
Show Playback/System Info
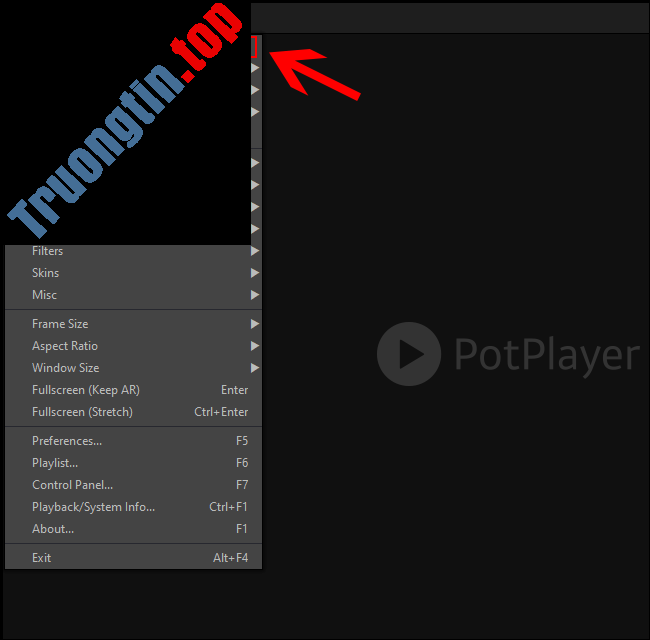coord(93,507)
